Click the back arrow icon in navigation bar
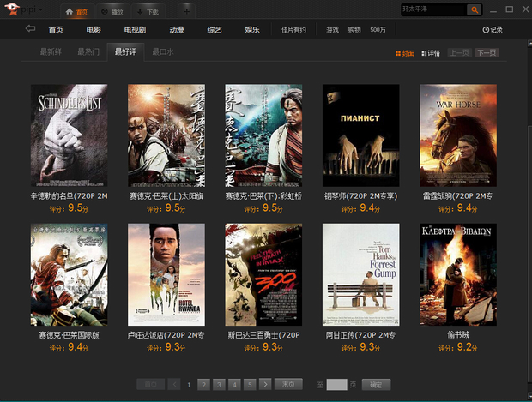This screenshot has height=402, width=532. pos(31,29)
